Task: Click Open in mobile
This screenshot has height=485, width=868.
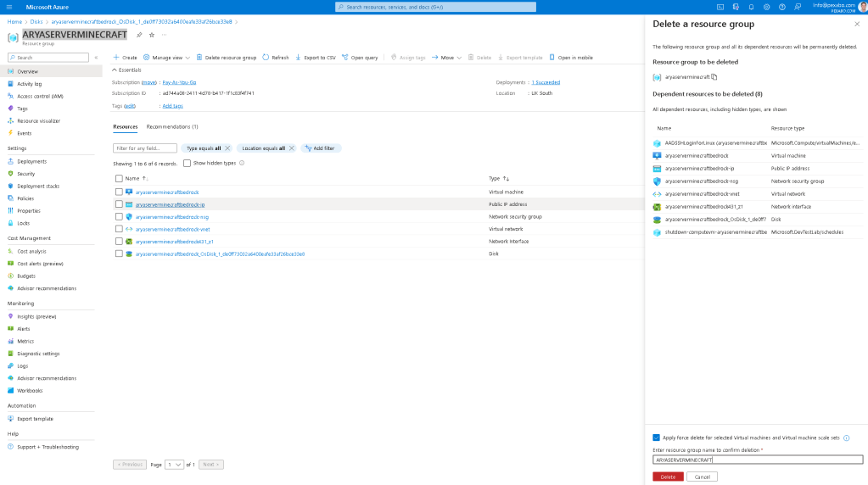Action: point(571,58)
